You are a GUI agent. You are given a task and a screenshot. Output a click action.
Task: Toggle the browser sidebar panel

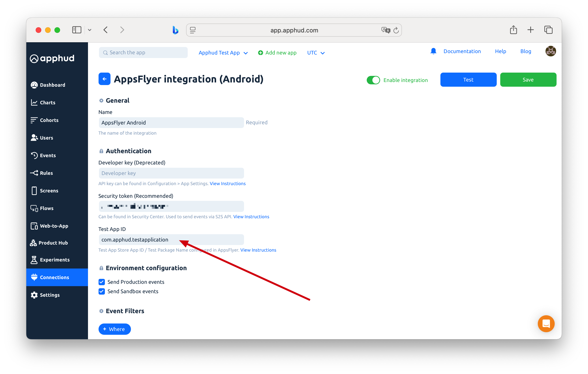coord(77,30)
